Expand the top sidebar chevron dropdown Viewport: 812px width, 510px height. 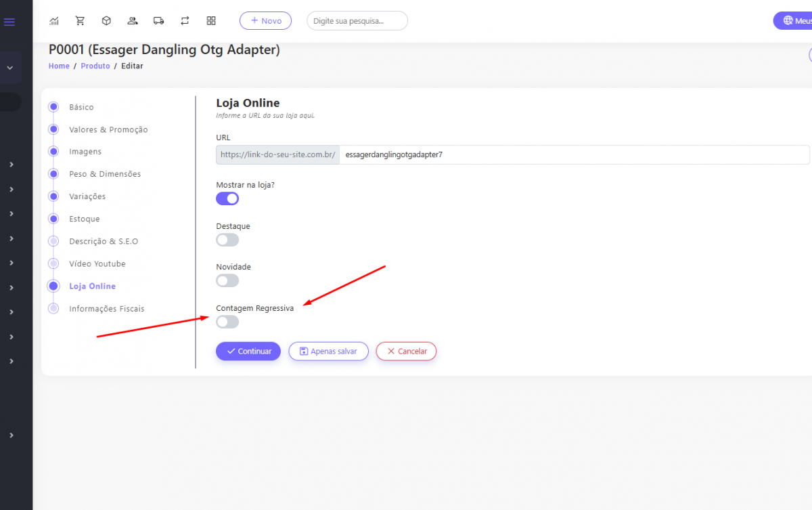click(10, 68)
